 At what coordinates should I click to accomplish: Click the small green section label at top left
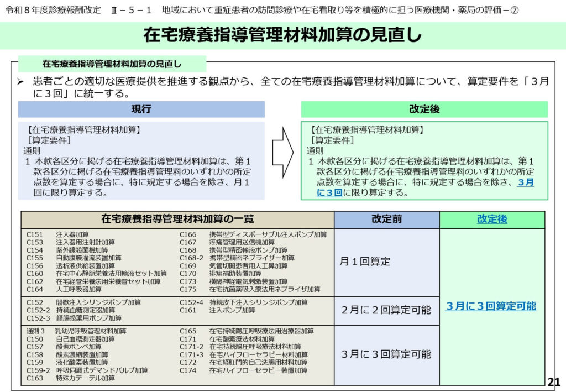[112, 64]
